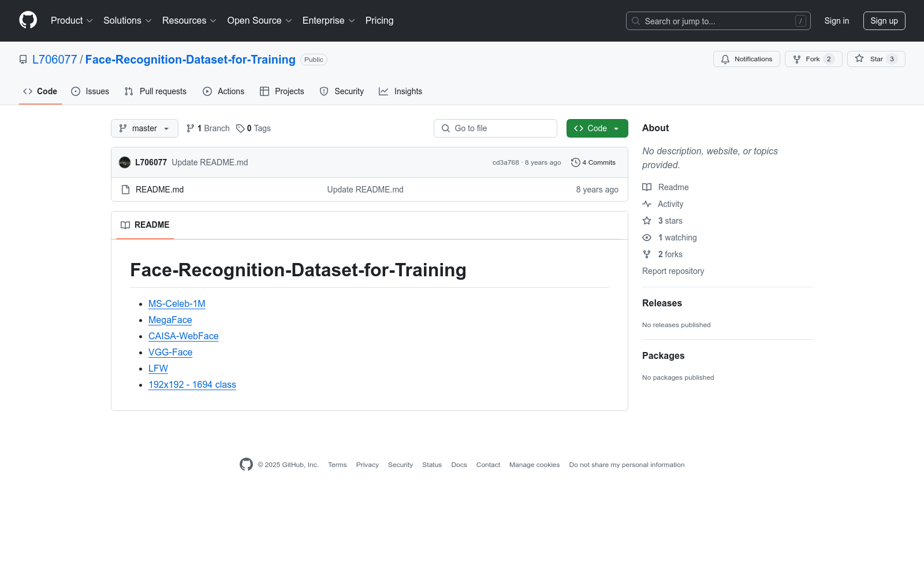Fork this repository
Image resolution: width=924 pixels, height=578 pixels.
coord(814,59)
